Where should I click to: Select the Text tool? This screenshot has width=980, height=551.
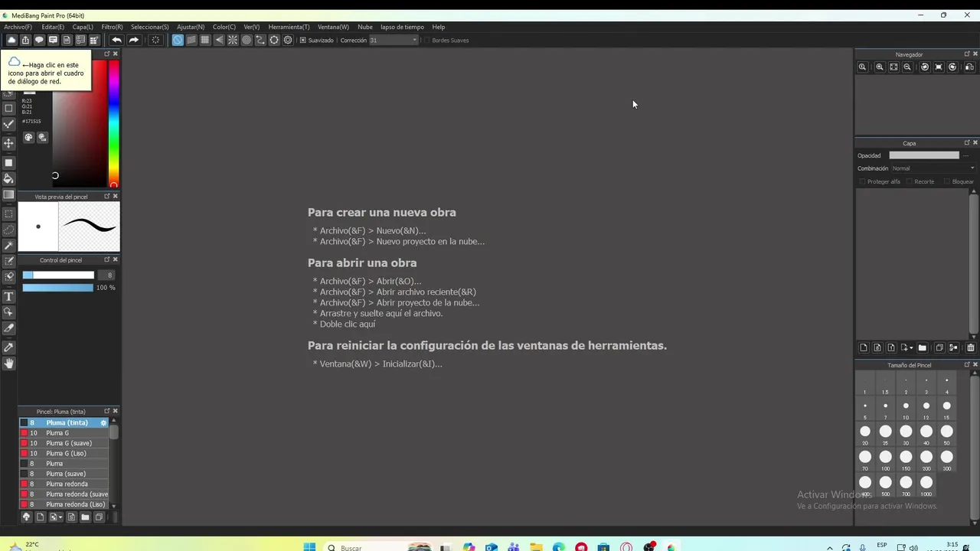[9, 296]
